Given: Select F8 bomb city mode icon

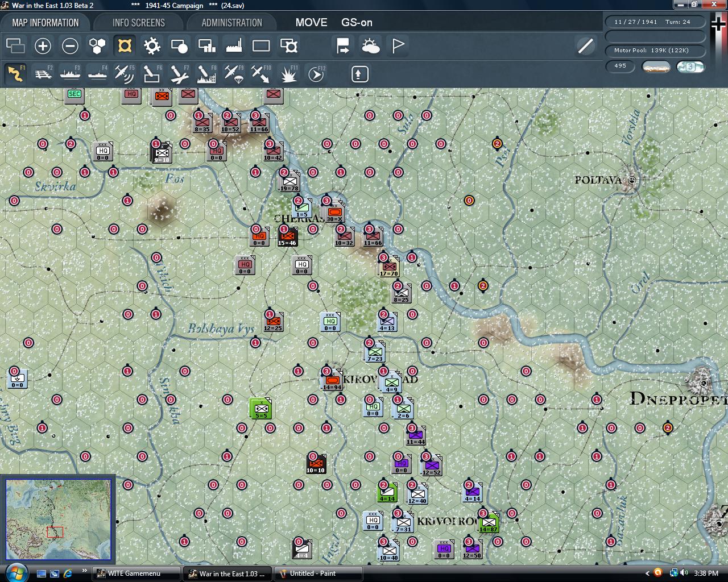Looking at the screenshot, I should pyautogui.click(x=206, y=74).
